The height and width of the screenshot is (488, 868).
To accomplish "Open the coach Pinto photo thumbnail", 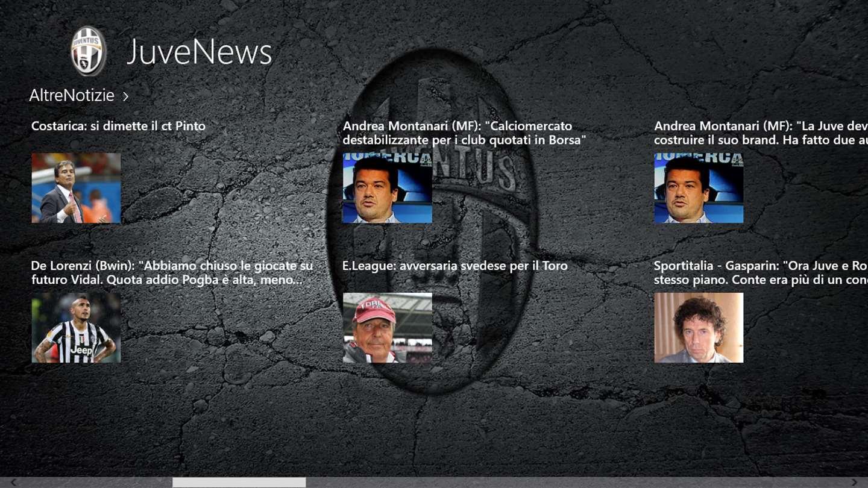I will point(76,188).
